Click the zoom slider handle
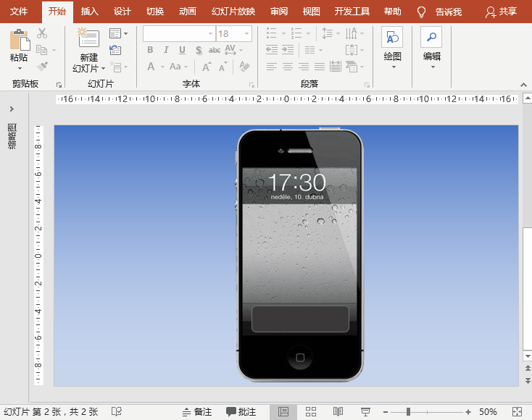 click(x=409, y=411)
